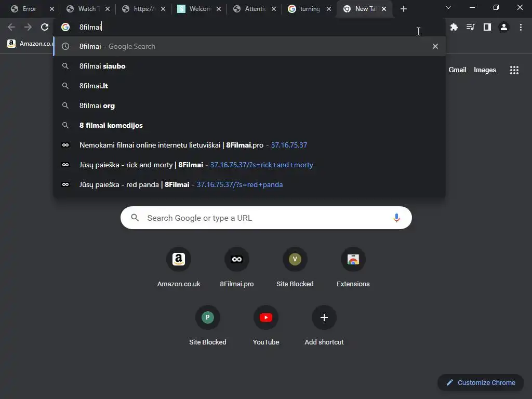
Task: Open the 8Filmai.pro shortcut tile
Action: (x=237, y=268)
